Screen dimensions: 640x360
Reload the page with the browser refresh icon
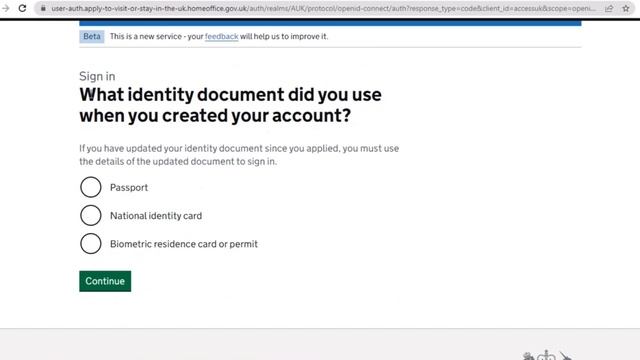coord(22,8)
